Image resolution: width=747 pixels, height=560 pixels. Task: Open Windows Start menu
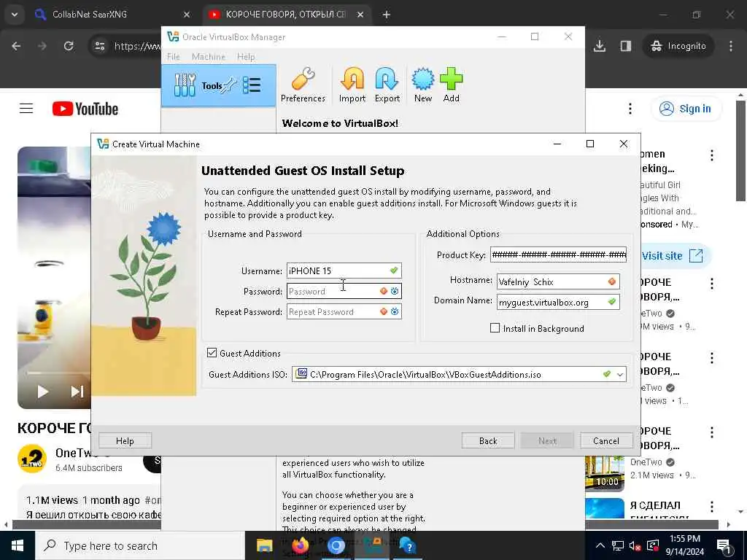tap(18, 545)
